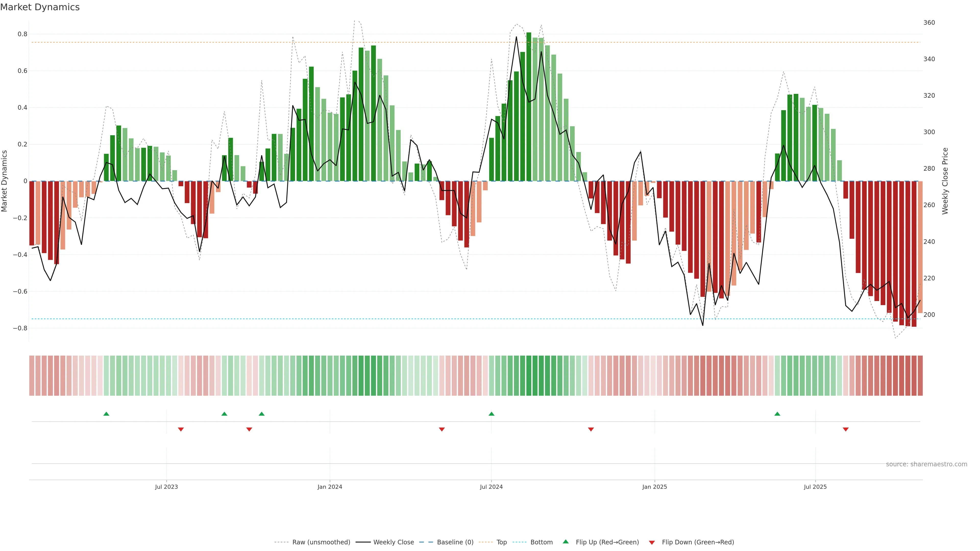Click the Weekly Close Price axis title
Image resolution: width=980 pixels, height=551 pixels.
tap(945, 181)
